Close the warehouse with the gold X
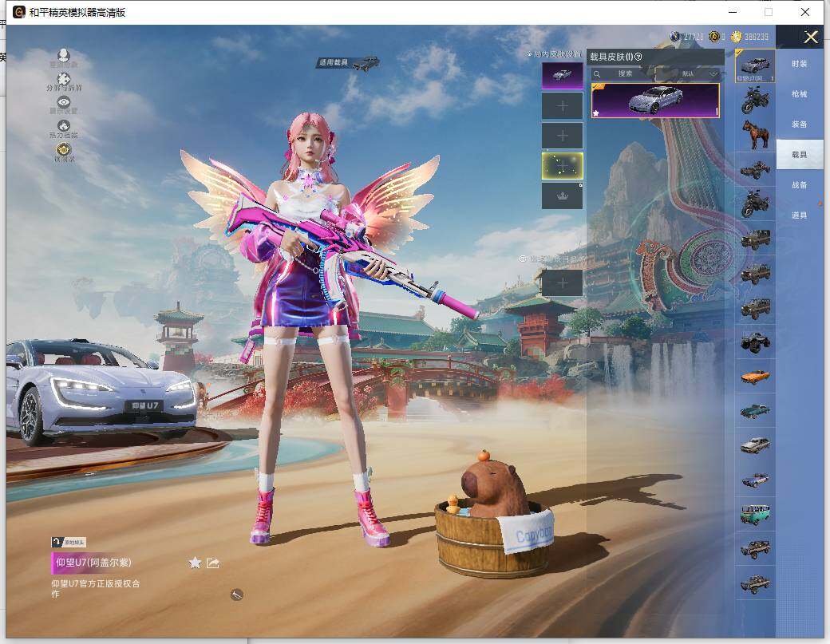The height and width of the screenshot is (644, 830). click(810, 37)
